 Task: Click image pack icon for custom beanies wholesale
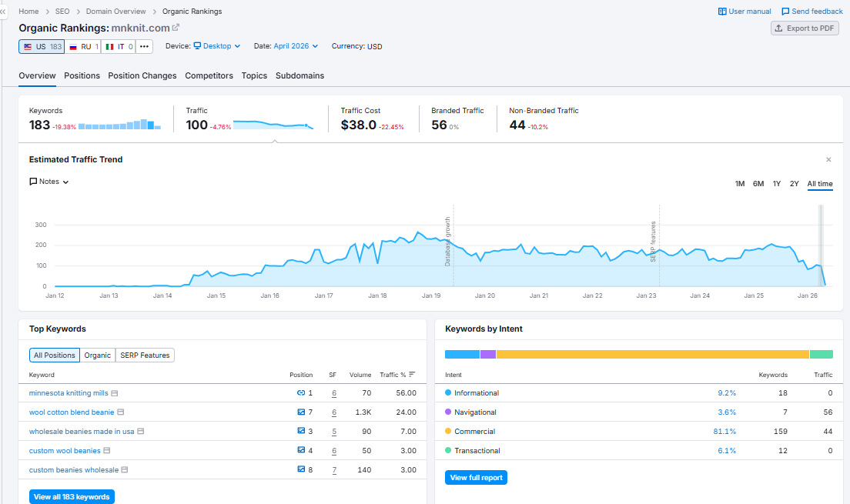click(x=301, y=469)
